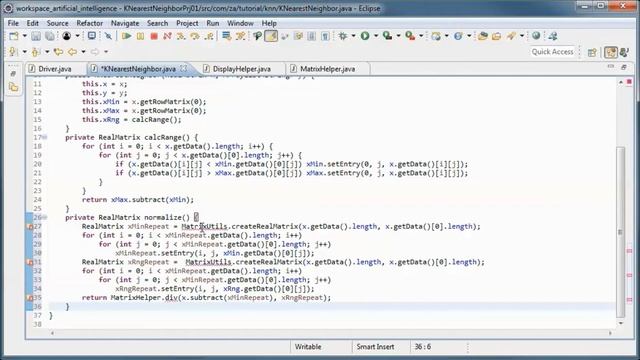Viewport: 640px width, 360px height.
Task: Click the Next Annotation icon
Action: click(x=13, y=52)
